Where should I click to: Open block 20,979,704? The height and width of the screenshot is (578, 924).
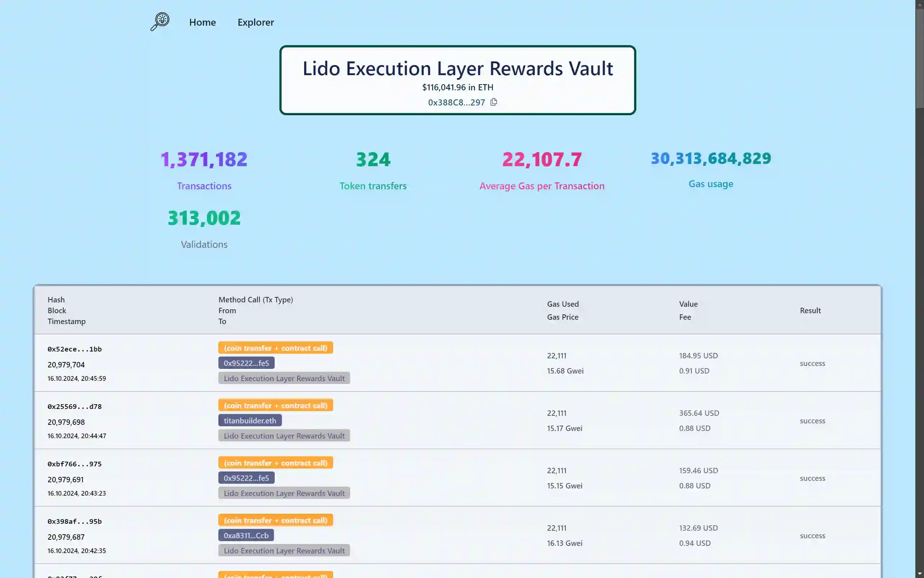(66, 365)
